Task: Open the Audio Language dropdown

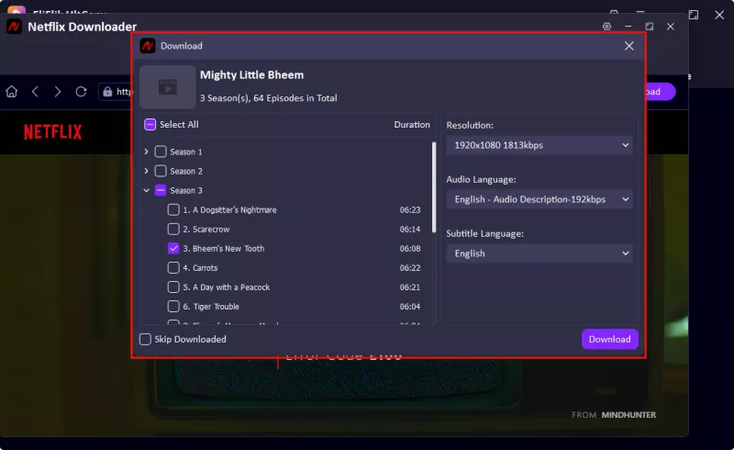Action: click(x=539, y=199)
